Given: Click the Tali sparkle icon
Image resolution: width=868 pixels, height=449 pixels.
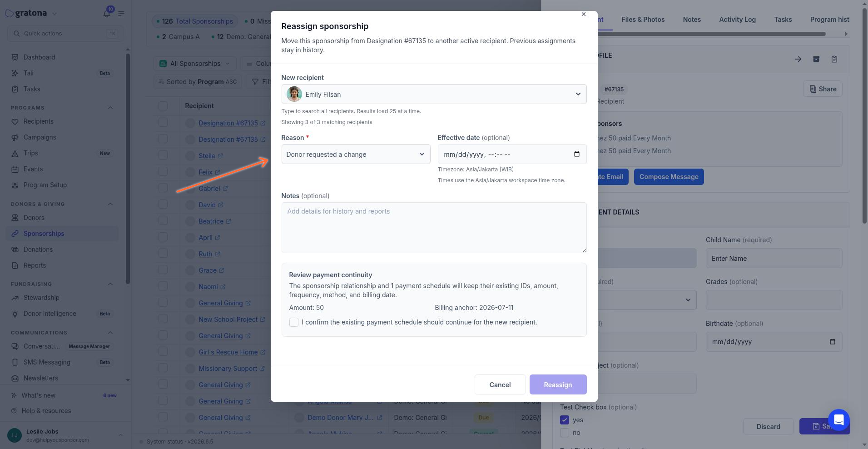Looking at the screenshot, I should (x=15, y=73).
